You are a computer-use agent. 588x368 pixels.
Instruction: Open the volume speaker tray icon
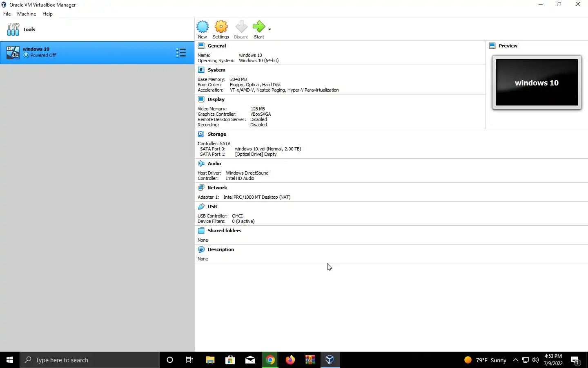pos(535,360)
